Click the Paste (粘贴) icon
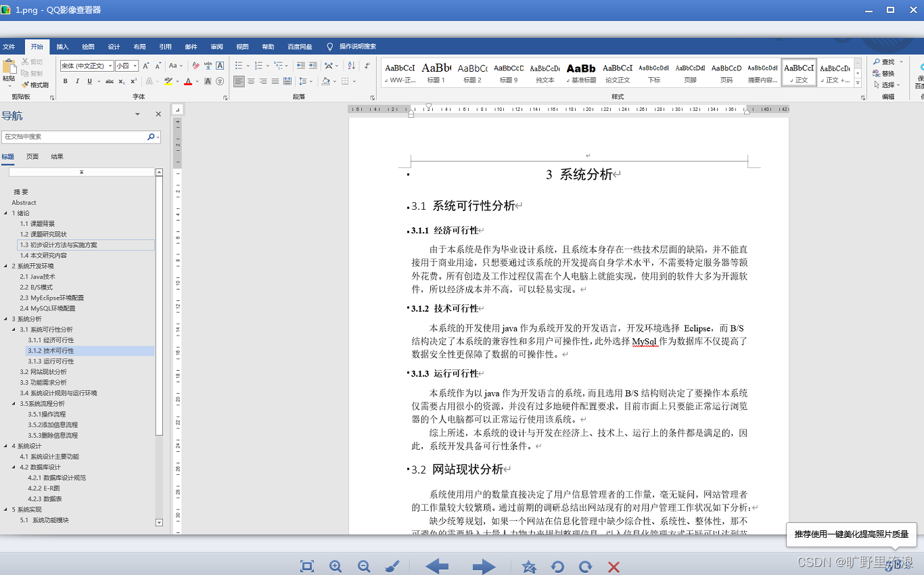The width and height of the screenshot is (924, 575). [9, 66]
